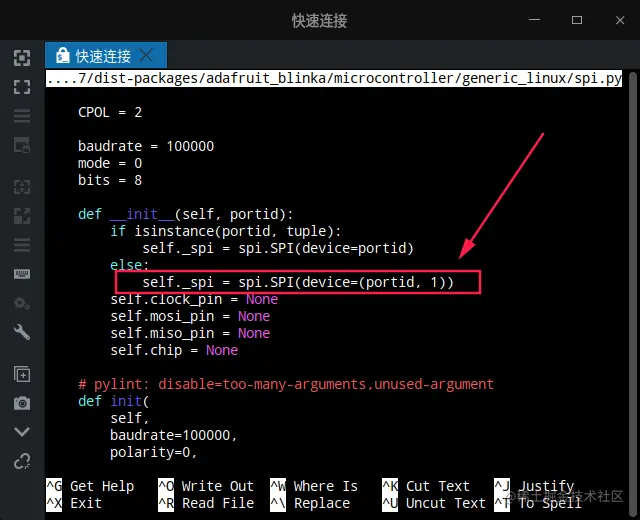Image resolution: width=640 pixels, height=520 pixels.
Task: Take a screenshot with the camera icon
Action: pyautogui.click(x=22, y=403)
